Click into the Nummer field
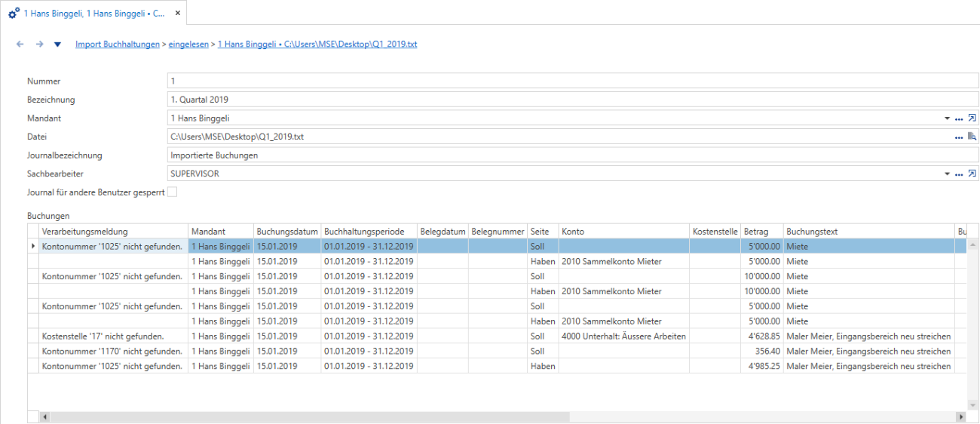Image resolution: width=980 pixels, height=424 pixels. click(x=573, y=81)
